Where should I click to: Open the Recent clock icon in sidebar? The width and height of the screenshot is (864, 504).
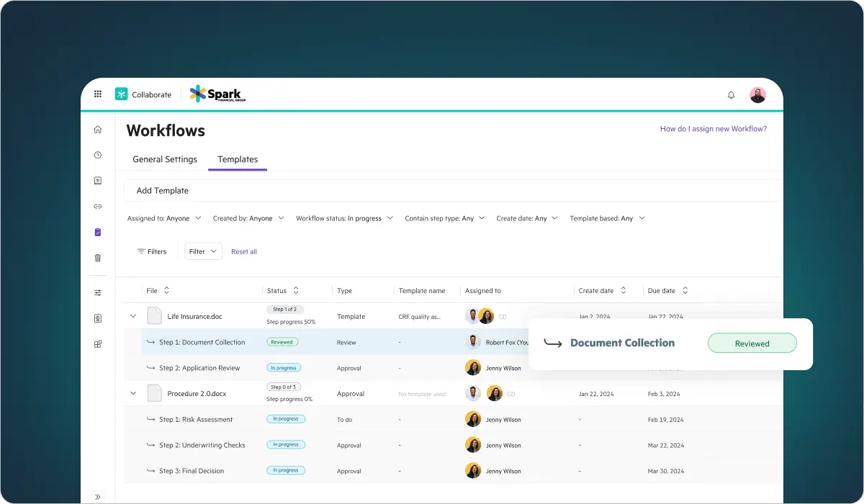(98, 155)
